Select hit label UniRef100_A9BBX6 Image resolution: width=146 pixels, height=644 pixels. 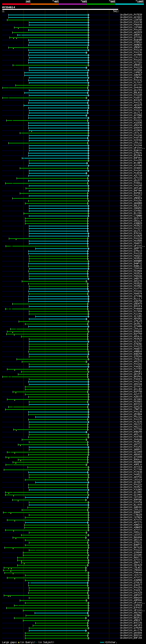(x=131, y=352)
